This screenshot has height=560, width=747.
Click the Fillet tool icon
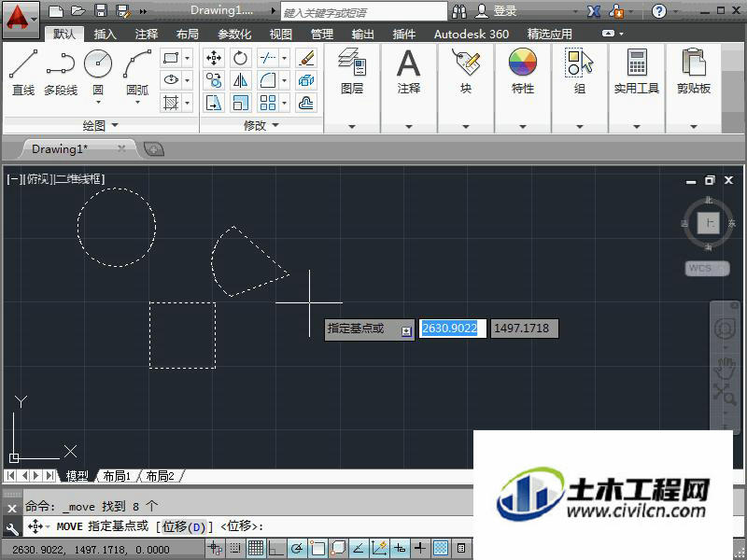tap(268, 80)
